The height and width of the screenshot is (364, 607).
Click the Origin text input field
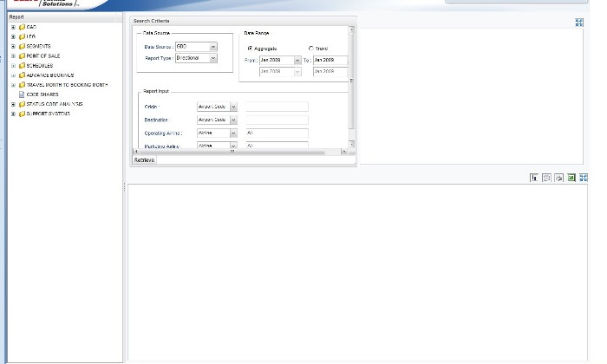click(277, 107)
